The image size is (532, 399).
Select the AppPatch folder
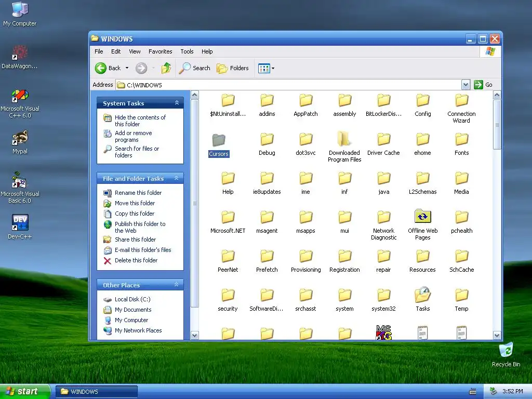[x=305, y=105]
